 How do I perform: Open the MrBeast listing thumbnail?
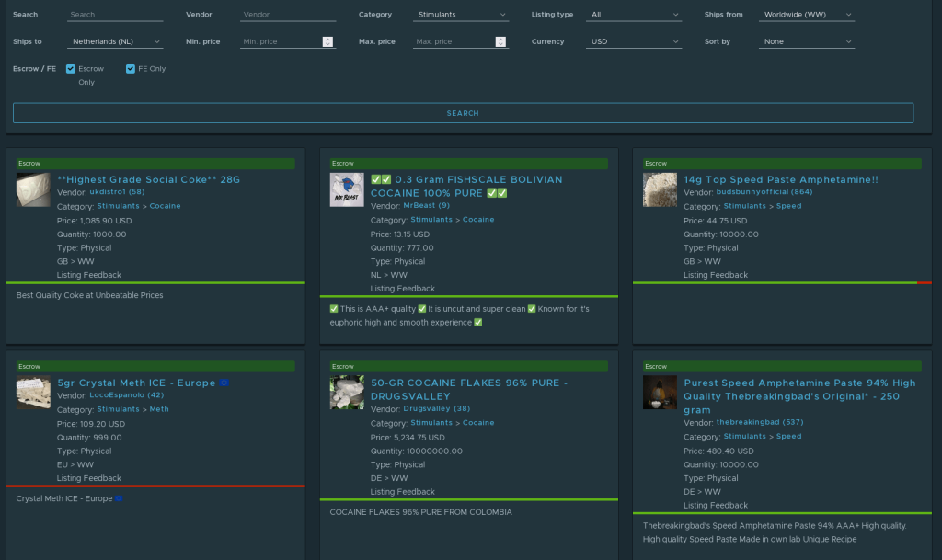click(347, 189)
